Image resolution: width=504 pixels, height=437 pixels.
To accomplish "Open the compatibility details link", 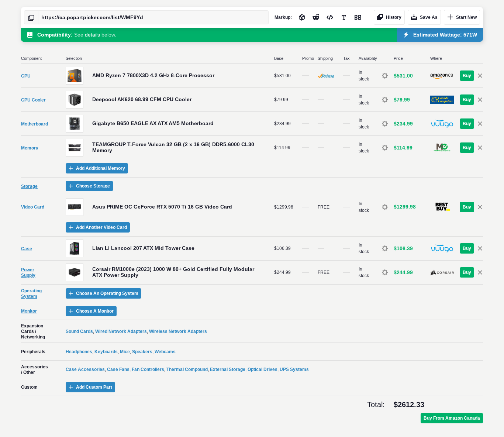I will click(92, 35).
